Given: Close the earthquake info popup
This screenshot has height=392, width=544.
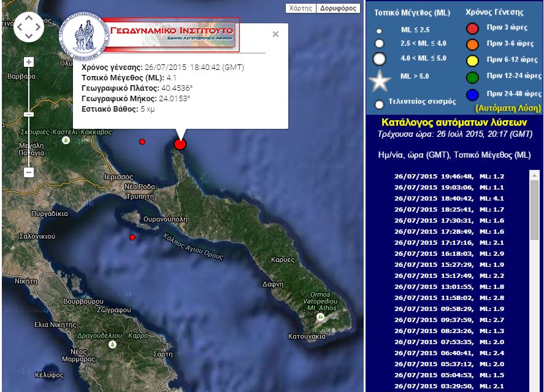Looking at the screenshot, I should tap(275, 34).
